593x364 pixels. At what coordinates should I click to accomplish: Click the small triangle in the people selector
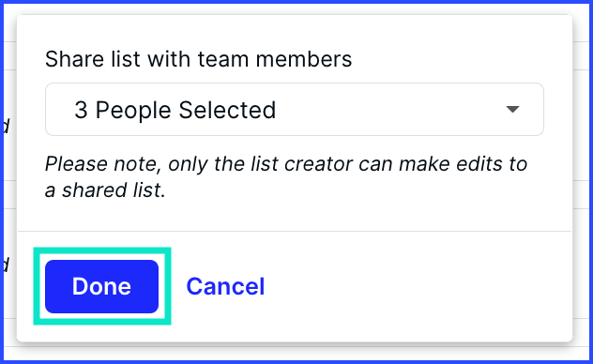[512, 110]
